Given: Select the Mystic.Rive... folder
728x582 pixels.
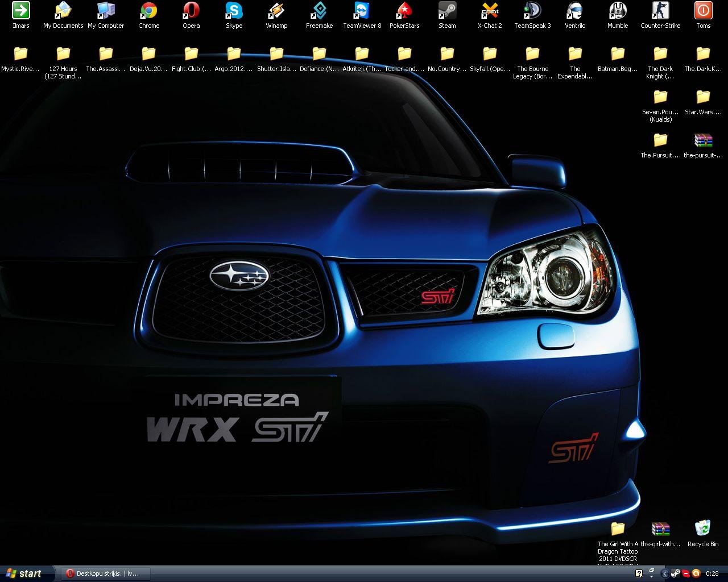Looking at the screenshot, I should click(21, 59).
